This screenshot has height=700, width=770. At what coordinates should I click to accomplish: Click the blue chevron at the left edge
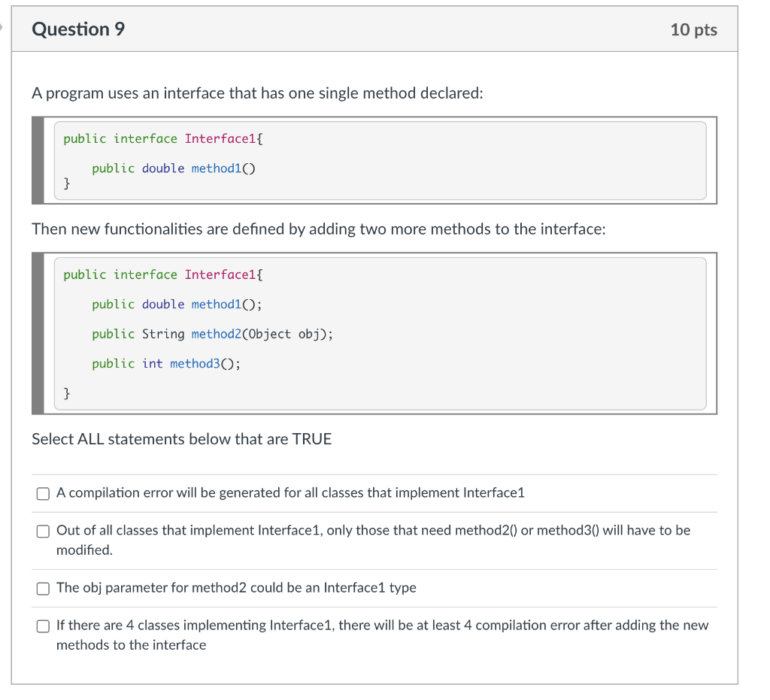(x=3, y=28)
